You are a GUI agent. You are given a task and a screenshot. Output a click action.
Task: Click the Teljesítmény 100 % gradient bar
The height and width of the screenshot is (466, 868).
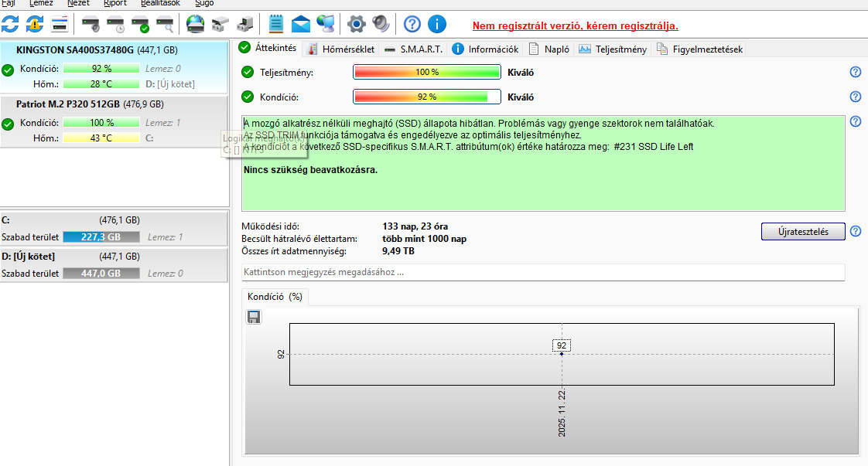(427, 72)
